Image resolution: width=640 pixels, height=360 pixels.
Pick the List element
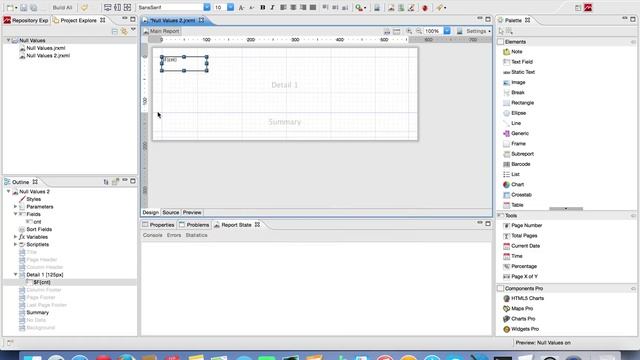tap(511, 174)
